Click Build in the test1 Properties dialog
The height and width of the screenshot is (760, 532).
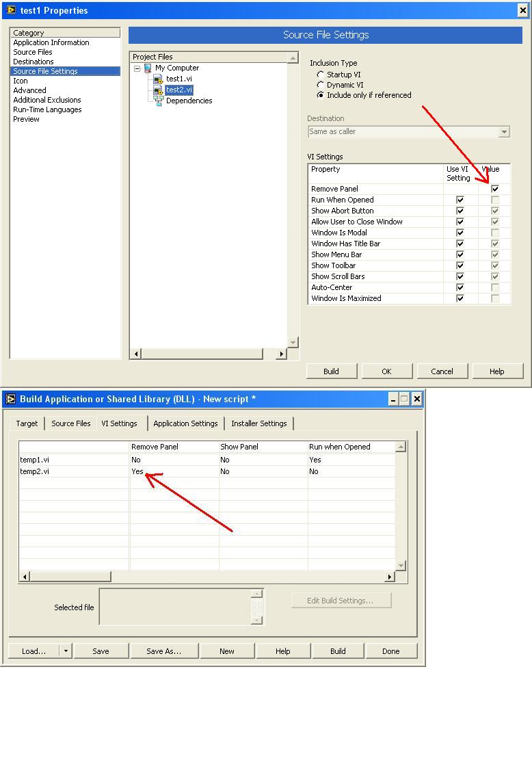click(332, 371)
